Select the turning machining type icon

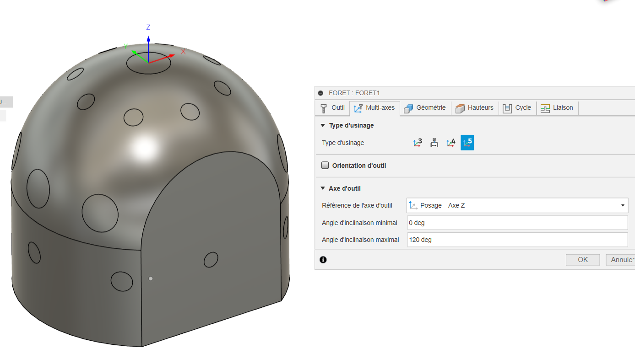point(434,143)
